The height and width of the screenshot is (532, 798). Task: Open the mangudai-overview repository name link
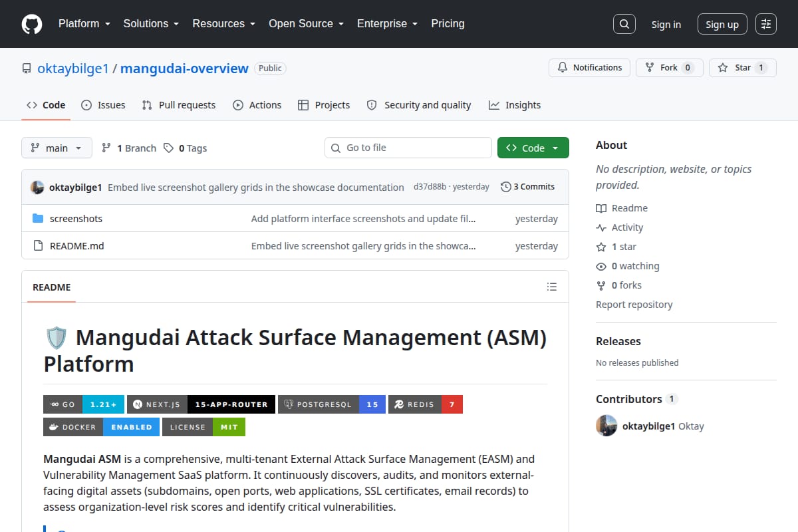point(184,68)
